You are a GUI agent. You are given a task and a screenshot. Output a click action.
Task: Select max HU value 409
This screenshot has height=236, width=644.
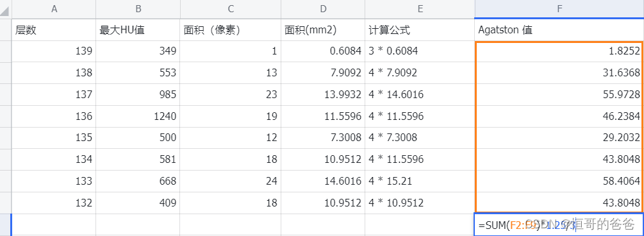pyautogui.click(x=138, y=203)
